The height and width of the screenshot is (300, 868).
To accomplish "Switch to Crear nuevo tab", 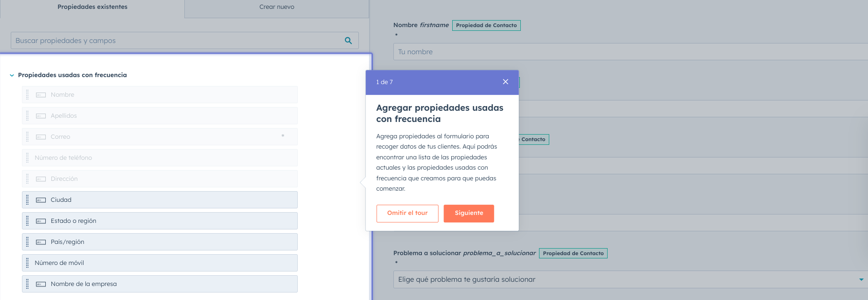I will tap(277, 7).
